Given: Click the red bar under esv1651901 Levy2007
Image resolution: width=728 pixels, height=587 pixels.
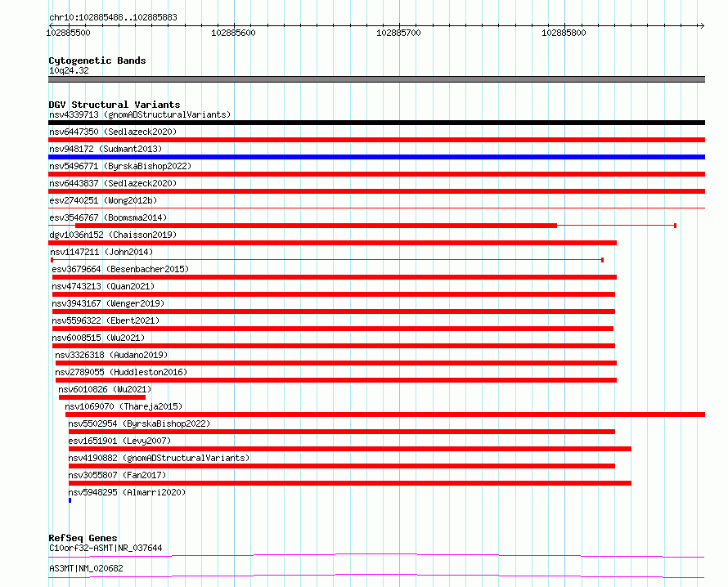Looking at the screenshot, I should click(x=350, y=449).
